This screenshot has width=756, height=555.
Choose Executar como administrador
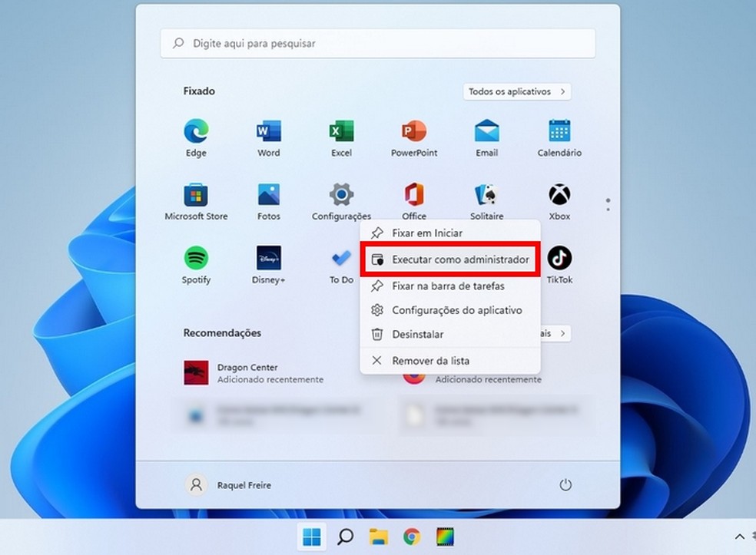point(450,259)
